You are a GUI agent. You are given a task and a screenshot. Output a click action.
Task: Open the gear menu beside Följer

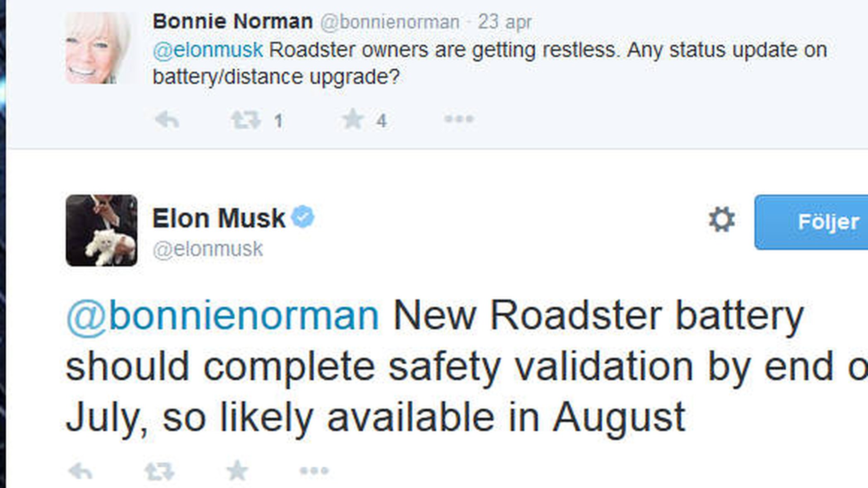click(x=721, y=220)
